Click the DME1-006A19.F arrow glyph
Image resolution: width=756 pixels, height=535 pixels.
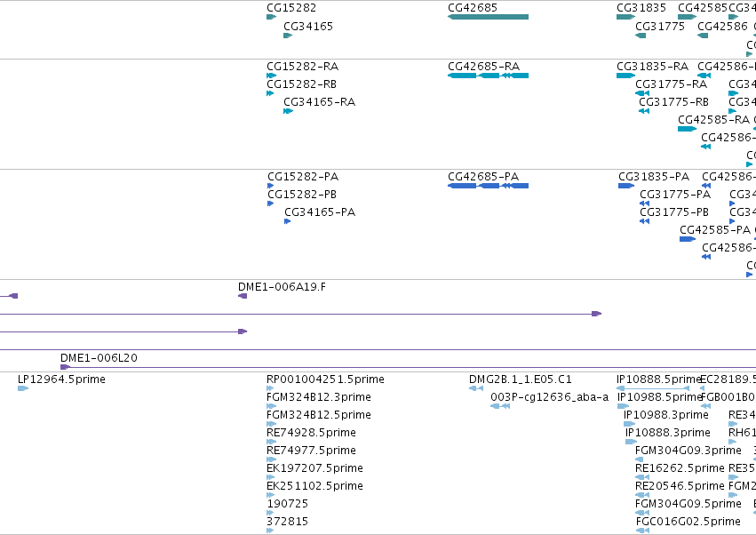(243, 296)
